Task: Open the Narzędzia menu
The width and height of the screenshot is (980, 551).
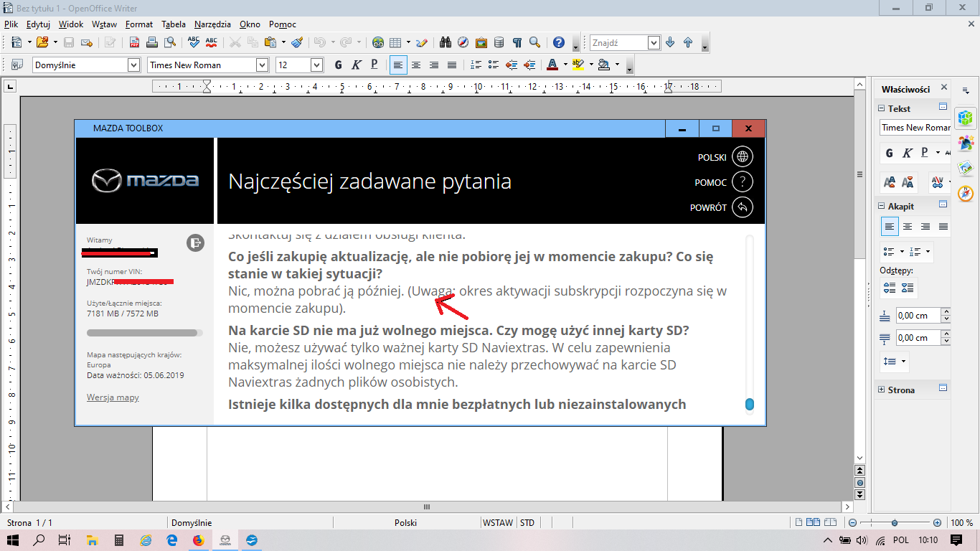Action: [212, 24]
